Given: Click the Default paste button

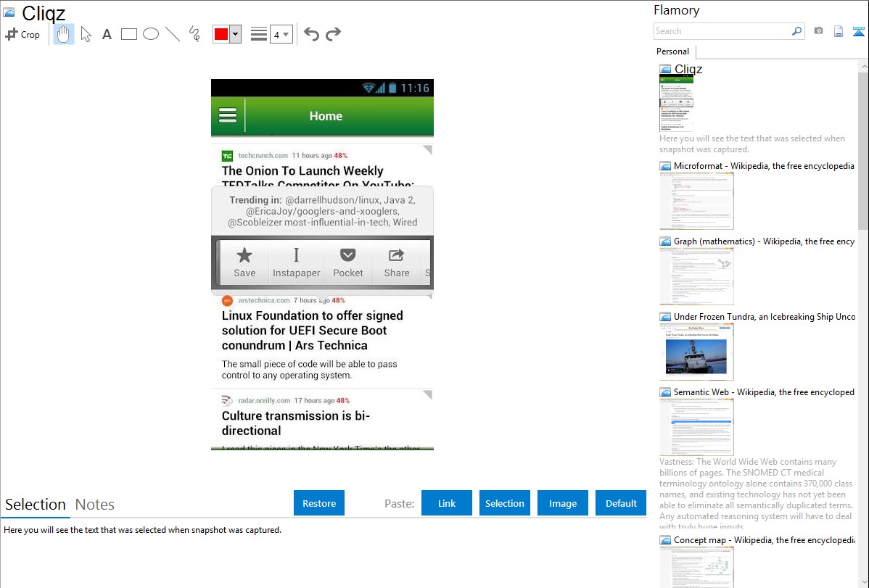Looking at the screenshot, I should click(x=621, y=503).
